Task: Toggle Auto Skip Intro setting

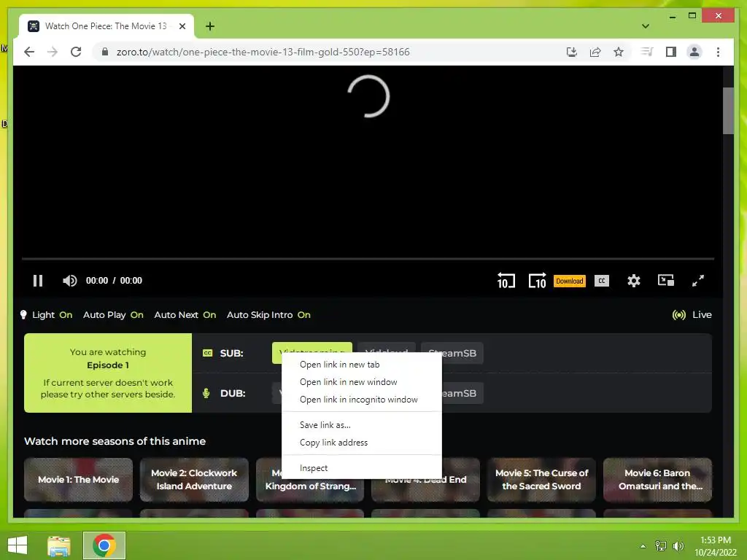Action: 268,315
